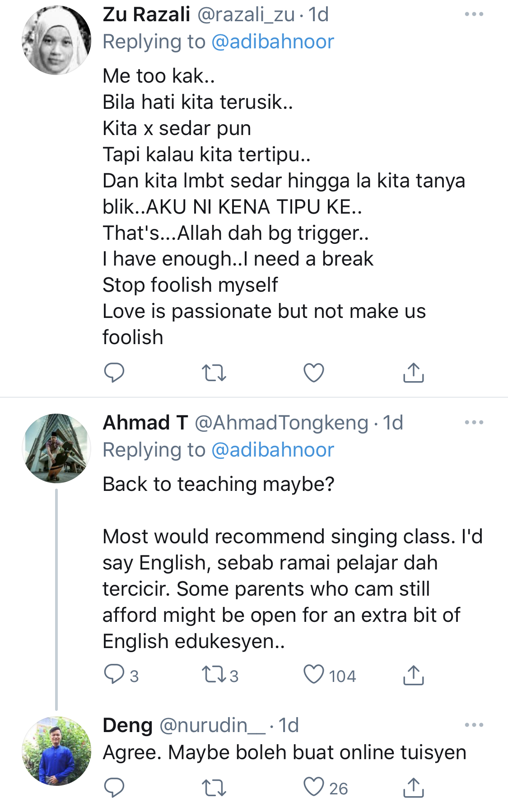Retweet Deng's online tuisyen tweet
Viewport: 508px width, 812px height.
coord(214,788)
